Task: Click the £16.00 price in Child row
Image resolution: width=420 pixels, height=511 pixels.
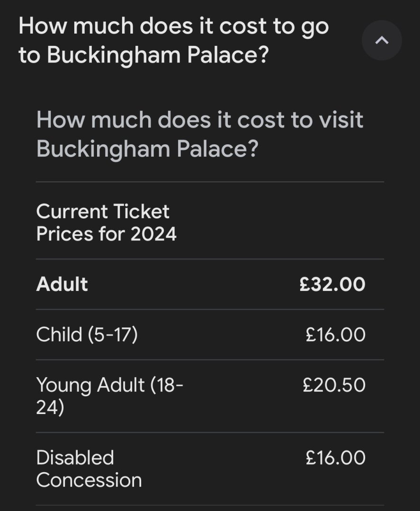Action: (x=336, y=335)
